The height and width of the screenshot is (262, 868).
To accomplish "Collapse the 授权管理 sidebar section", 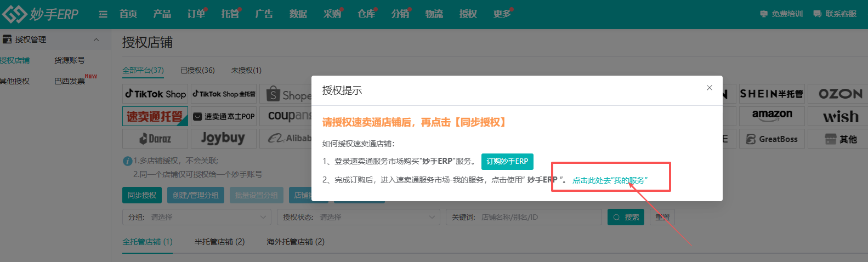I will point(97,39).
